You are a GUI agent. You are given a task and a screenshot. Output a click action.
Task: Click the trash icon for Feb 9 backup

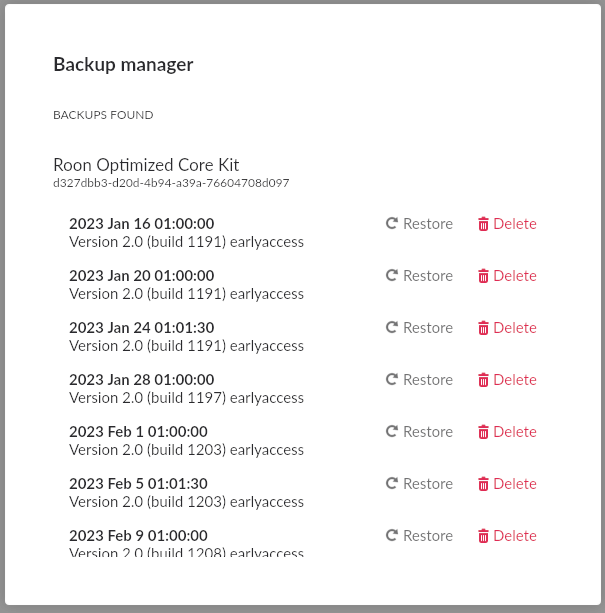(x=483, y=536)
